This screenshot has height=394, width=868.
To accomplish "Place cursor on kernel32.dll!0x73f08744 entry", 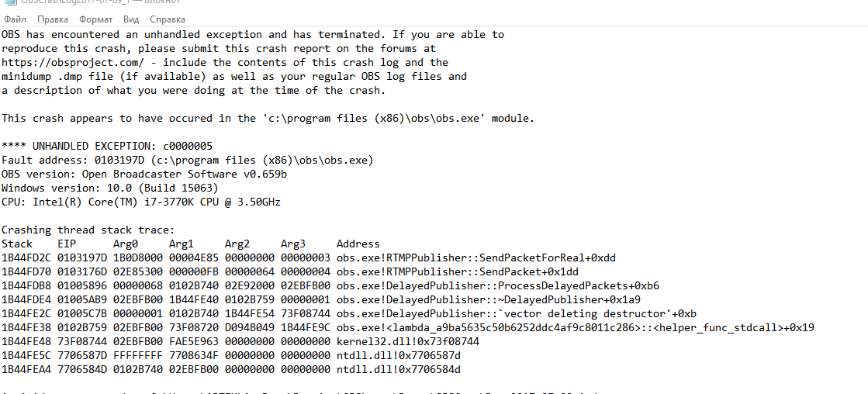I will pyautogui.click(x=408, y=341).
